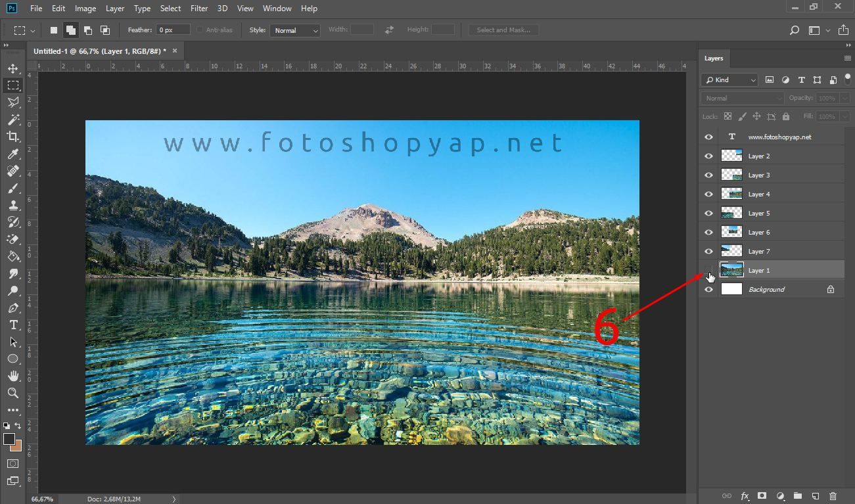The image size is (855, 504).
Task: Create a new layer with bottom icon
Action: click(x=815, y=496)
